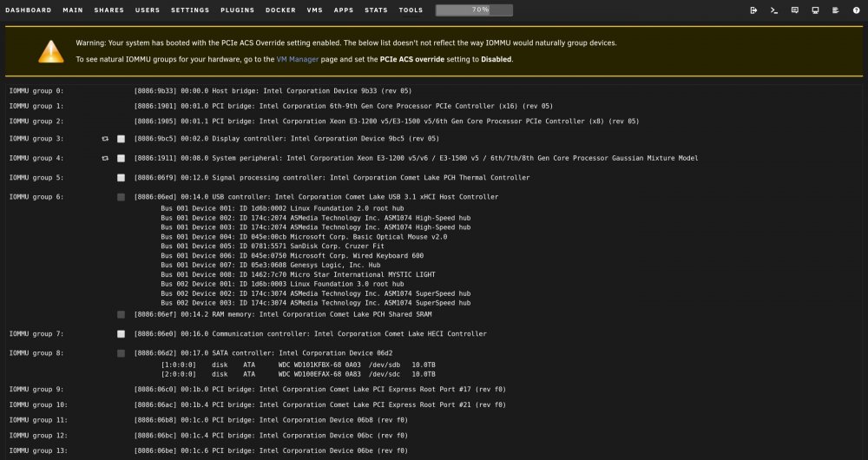Select the IOMMU group 8 label

point(36,353)
